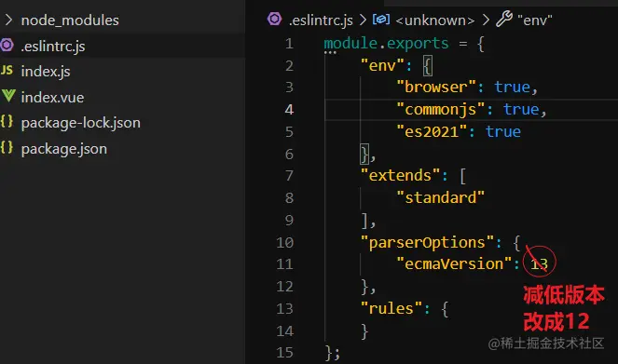
Task: Click the ecmaVersion value 13
Action: (x=539, y=264)
